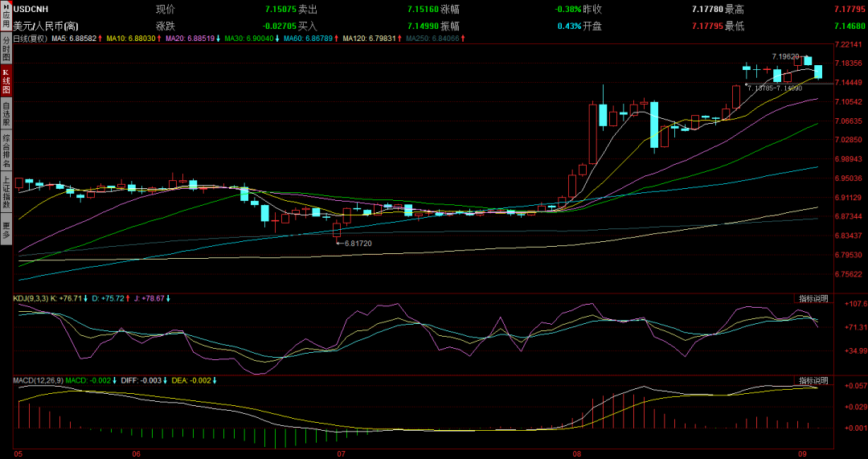Click the 06 month label on time axis
Screen dimensions: 868x459
click(x=137, y=453)
